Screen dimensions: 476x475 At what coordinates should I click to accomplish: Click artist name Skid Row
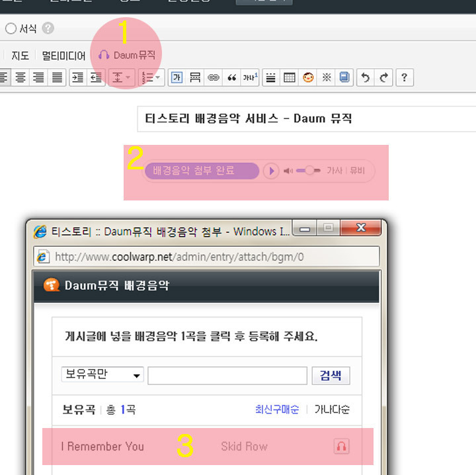[245, 447]
